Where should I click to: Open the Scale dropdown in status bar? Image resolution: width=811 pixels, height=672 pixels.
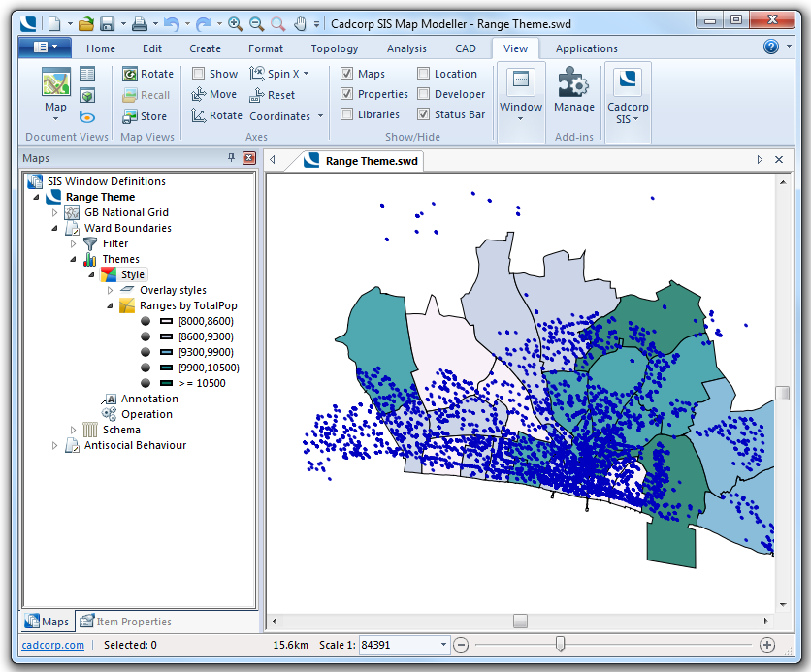click(x=444, y=645)
